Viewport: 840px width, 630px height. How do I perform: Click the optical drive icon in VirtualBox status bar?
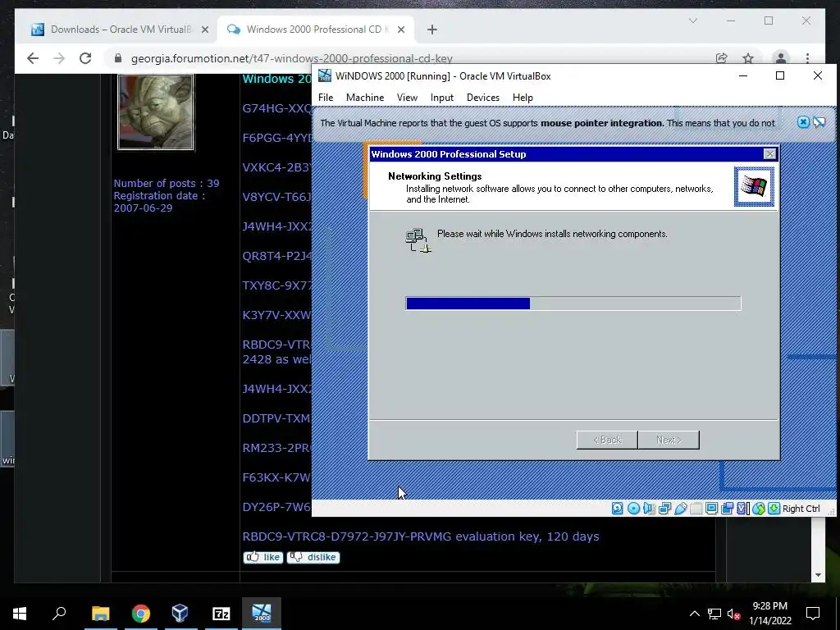pos(633,509)
